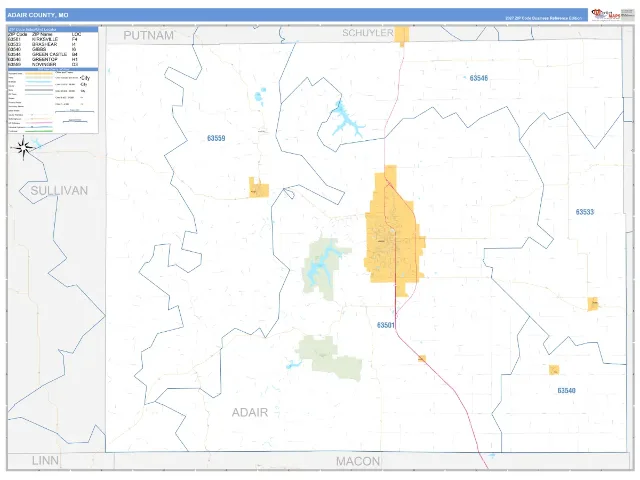Click the NOVINGER row in the ZIP table
The height and width of the screenshot is (480, 640).
pos(53,64)
